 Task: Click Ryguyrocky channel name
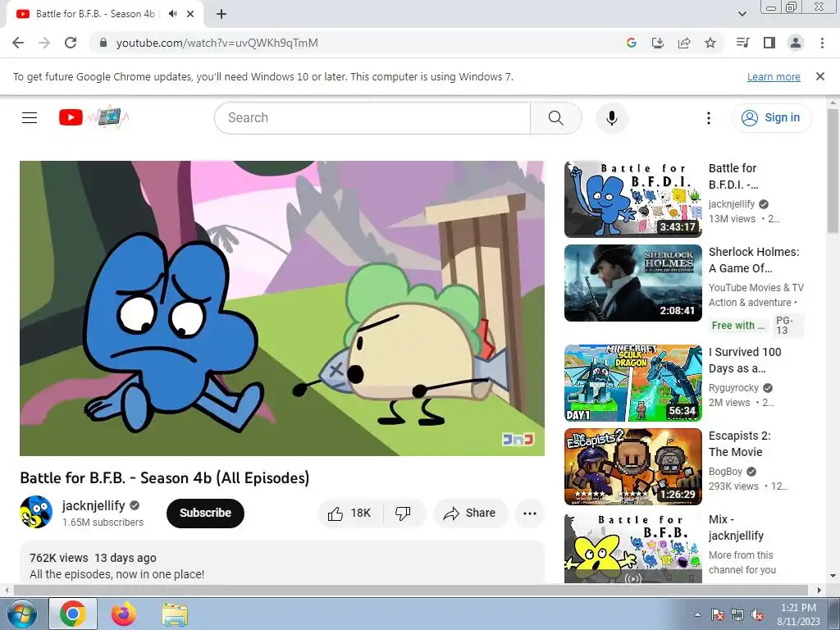point(733,388)
